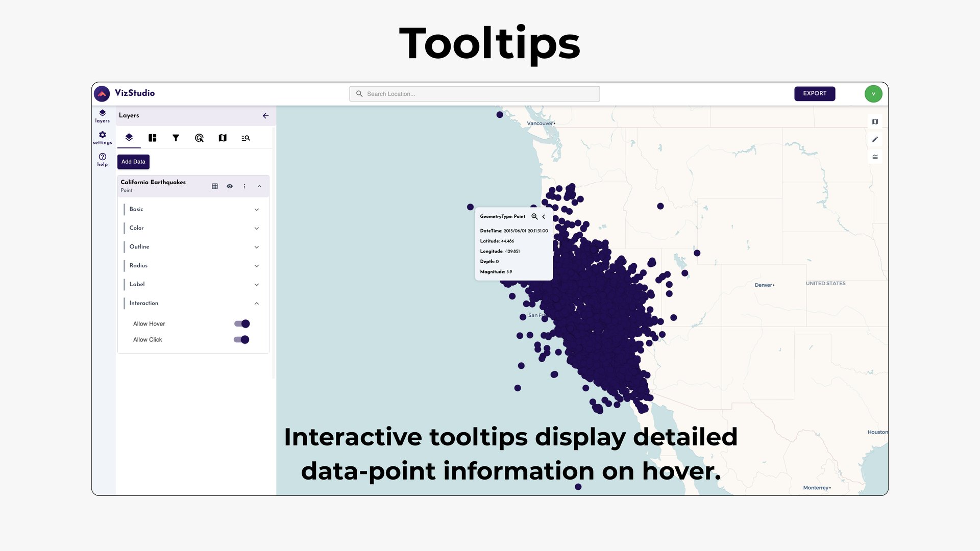
Task: Switch to the layout split-view tab in the panel
Action: 153,138
